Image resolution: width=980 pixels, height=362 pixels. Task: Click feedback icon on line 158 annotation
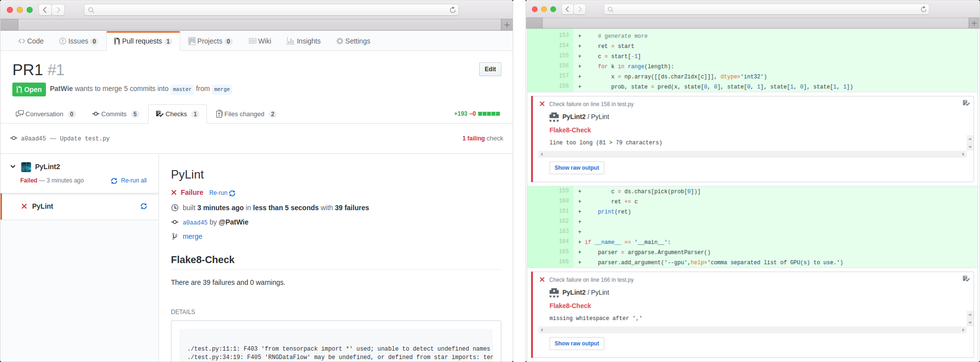pyautogui.click(x=966, y=103)
